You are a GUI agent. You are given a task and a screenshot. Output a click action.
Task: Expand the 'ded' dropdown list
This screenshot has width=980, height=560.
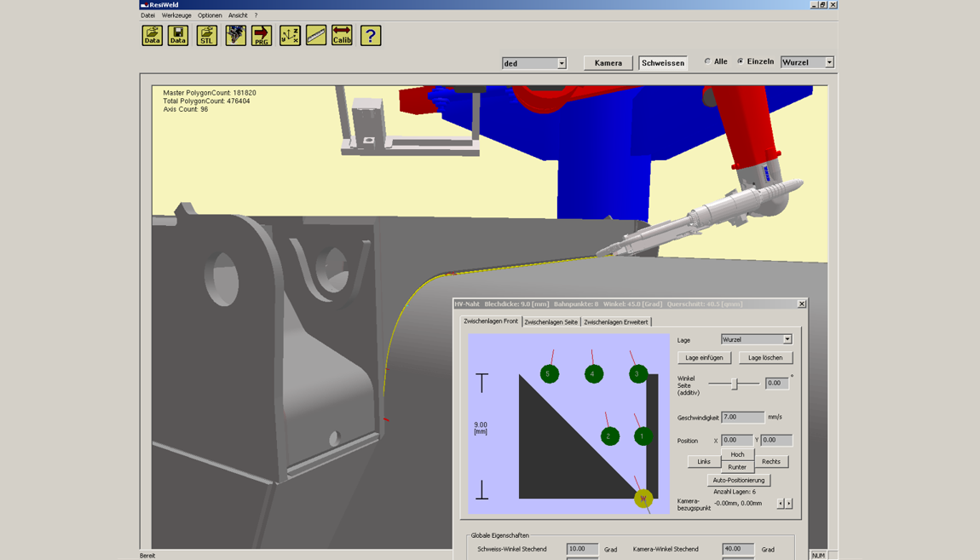[561, 63]
